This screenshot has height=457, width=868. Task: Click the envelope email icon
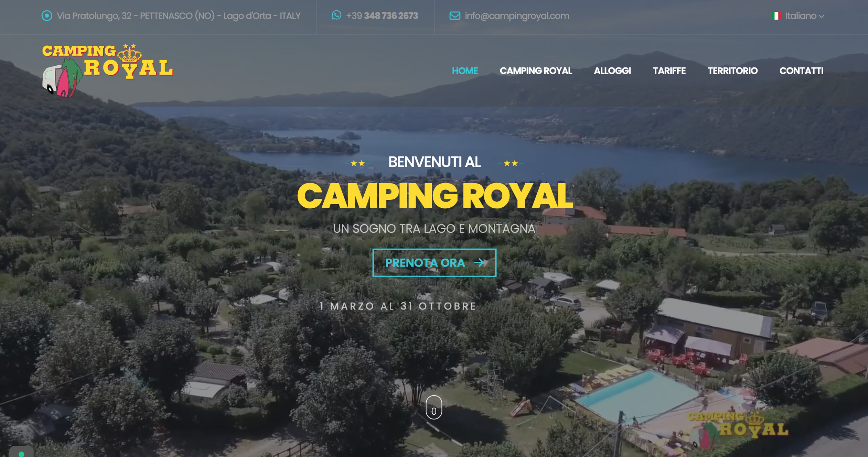tap(455, 16)
